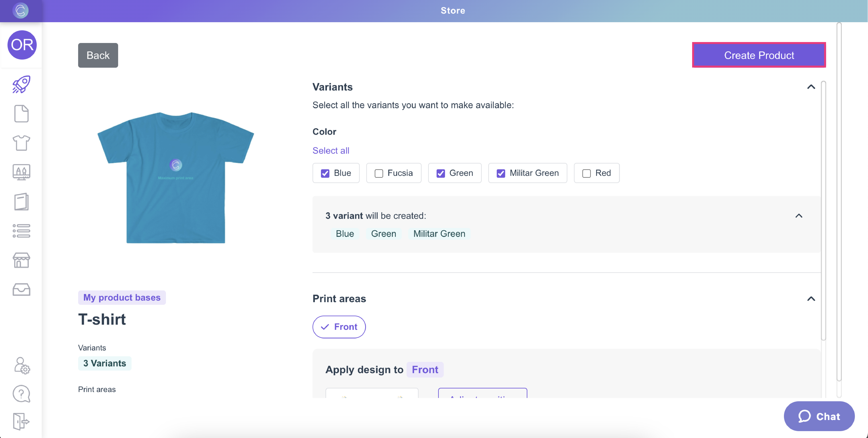Uncheck the Blue color variant

pyautogui.click(x=325, y=173)
